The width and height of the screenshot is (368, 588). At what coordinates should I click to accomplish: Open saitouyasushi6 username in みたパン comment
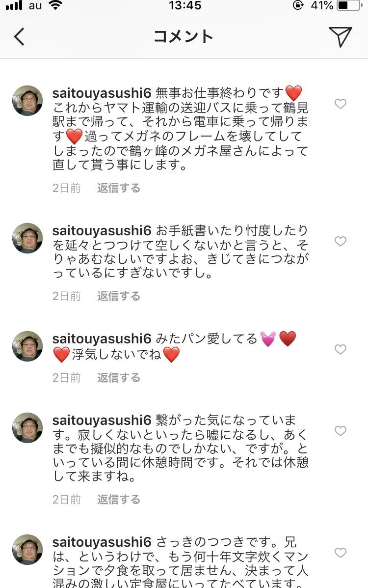(x=102, y=338)
